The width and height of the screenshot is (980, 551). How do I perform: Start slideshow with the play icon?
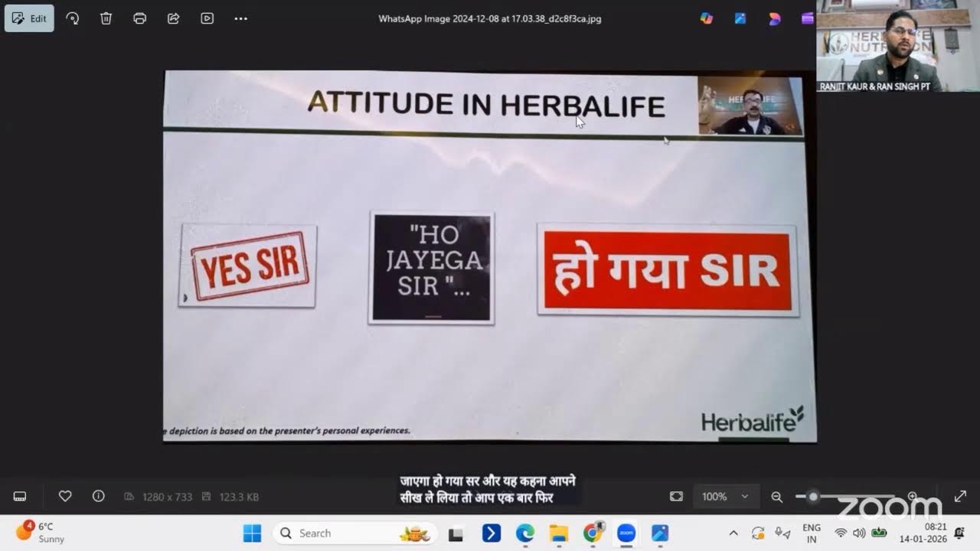[x=207, y=18]
